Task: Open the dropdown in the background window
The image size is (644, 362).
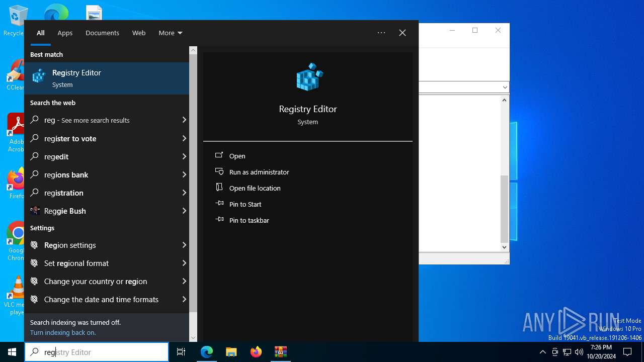Action: 505,87
